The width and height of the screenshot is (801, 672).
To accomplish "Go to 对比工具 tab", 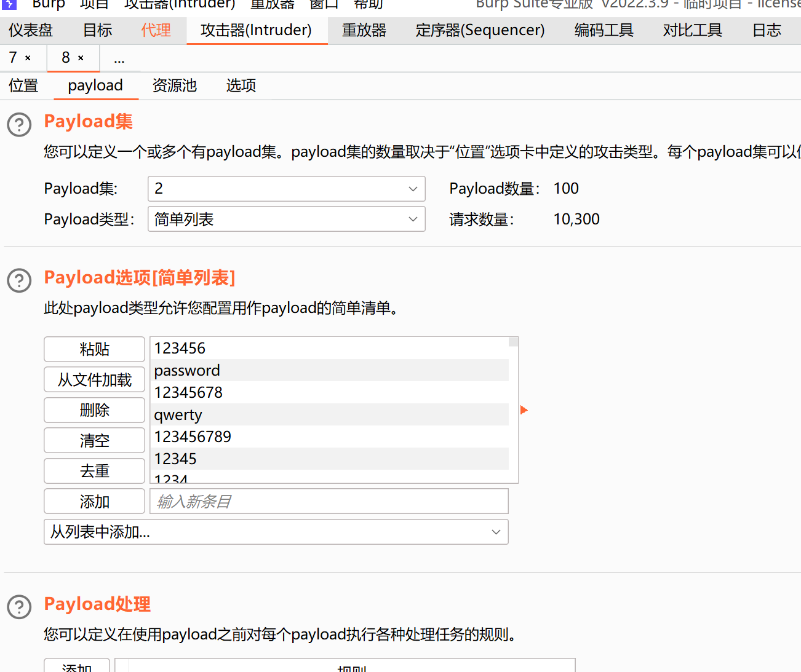I will coord(693,30).
